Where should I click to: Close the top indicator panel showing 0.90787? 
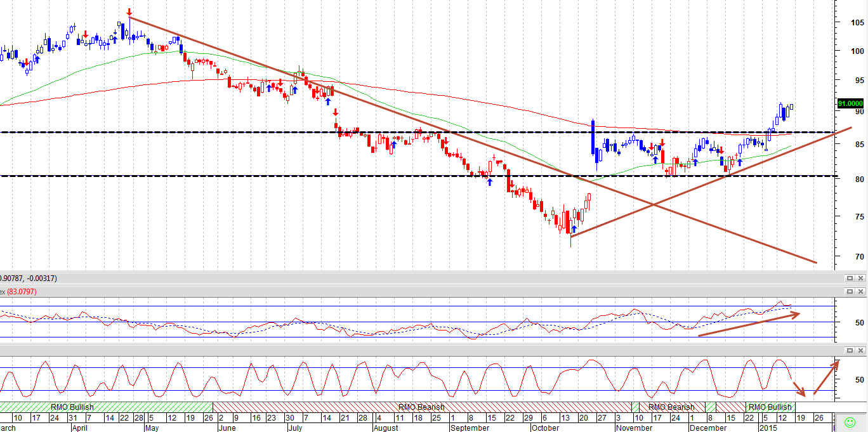coord(860,278)
